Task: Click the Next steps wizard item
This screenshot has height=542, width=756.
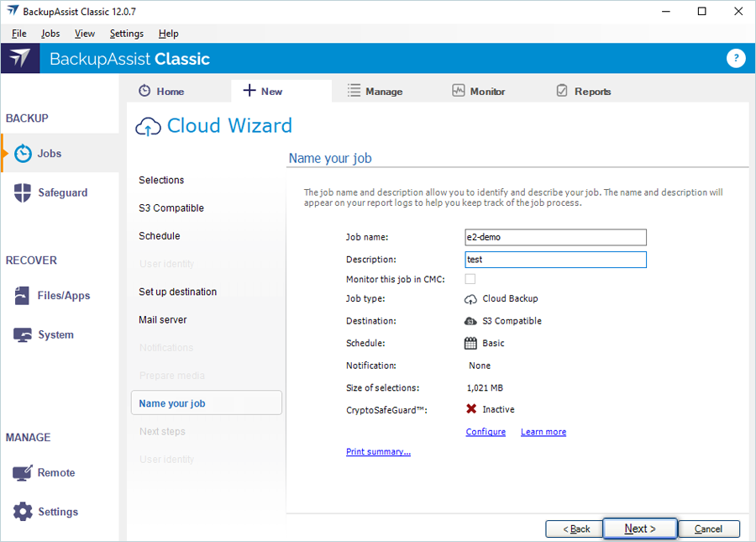Action: tap(162, 432)
